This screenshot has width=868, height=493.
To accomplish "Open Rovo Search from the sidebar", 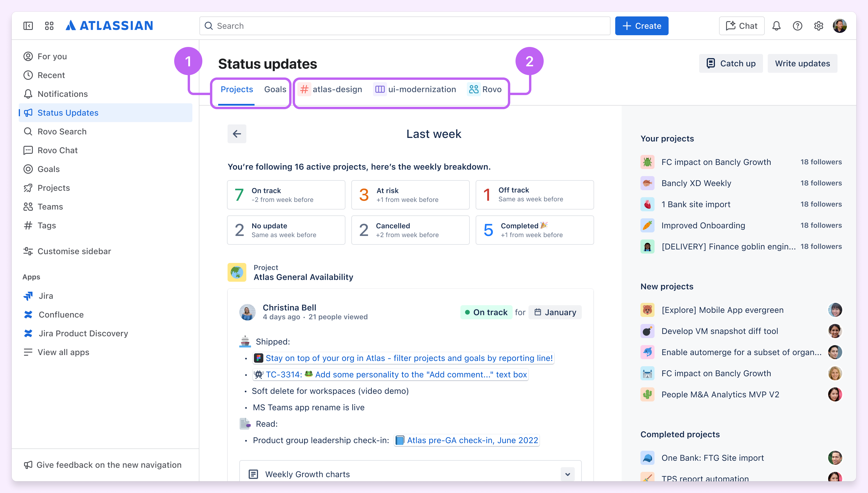I will pos(28,131).
